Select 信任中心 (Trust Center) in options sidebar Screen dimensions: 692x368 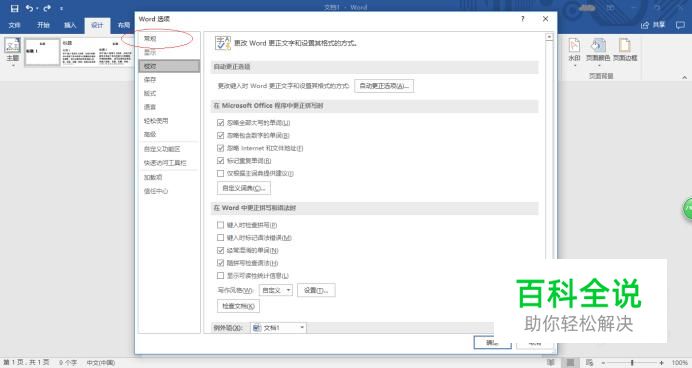coord(169,192)
